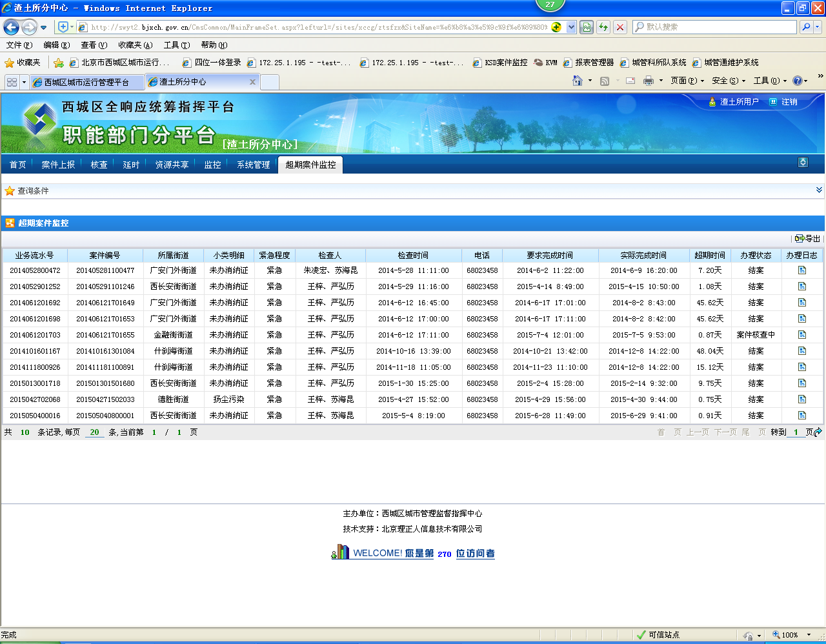Click the 注销 logout icon
The height and width of the screenshot is (644, 826).
(773, 102)
